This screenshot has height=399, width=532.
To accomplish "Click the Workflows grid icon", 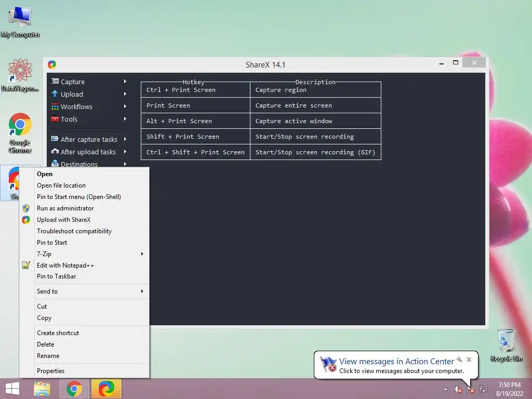I will [55, 107].
